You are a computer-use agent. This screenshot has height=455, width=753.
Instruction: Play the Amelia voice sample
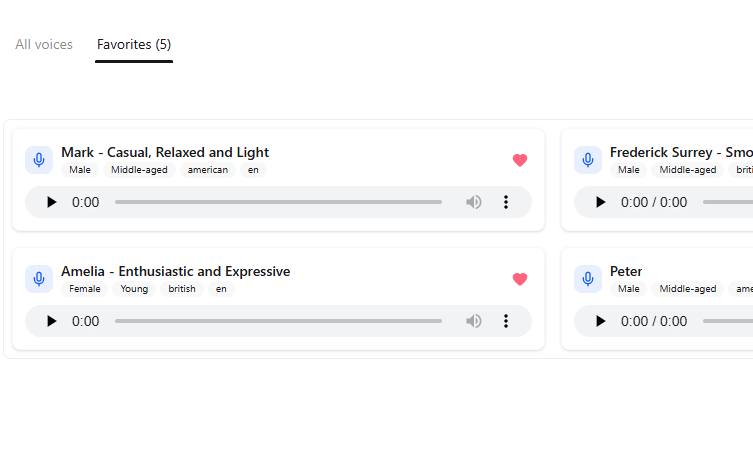[51, 321]
